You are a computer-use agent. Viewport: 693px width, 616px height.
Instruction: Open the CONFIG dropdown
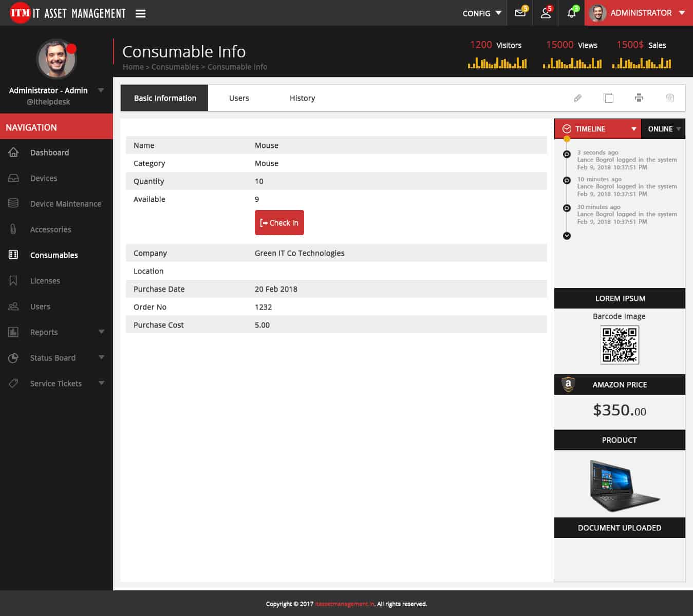tap(481, 13)
